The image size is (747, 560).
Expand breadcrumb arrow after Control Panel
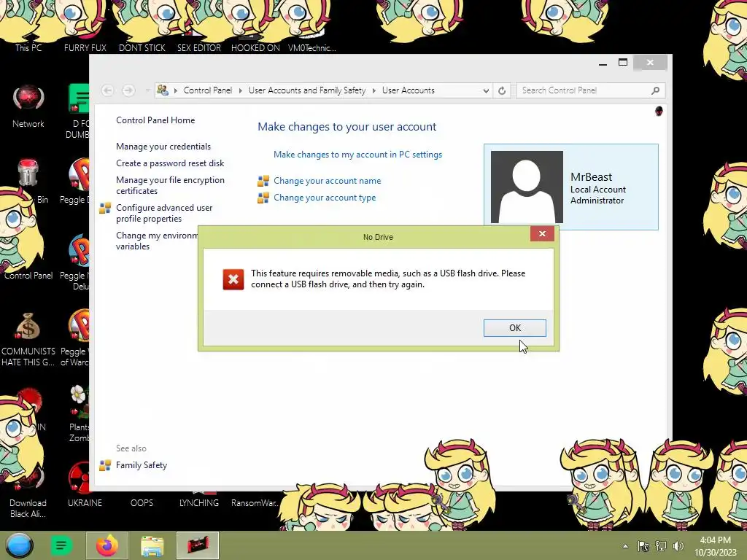(x=240, y=90)
